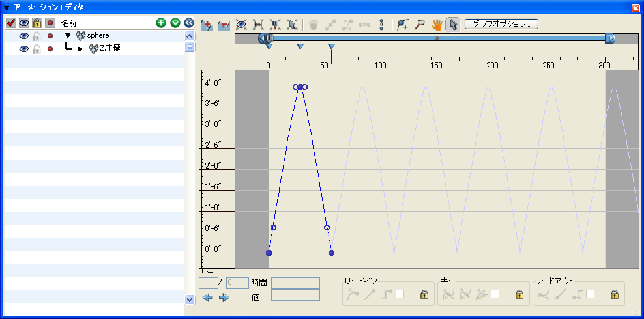Toggle the red record dot on sphere row

click(x=50, y=36)
